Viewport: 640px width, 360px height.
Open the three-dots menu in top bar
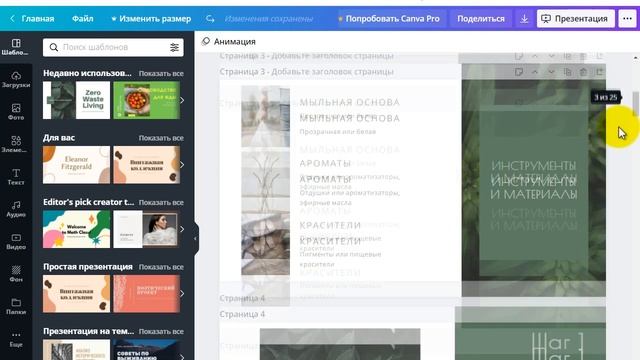coord(627,19)
